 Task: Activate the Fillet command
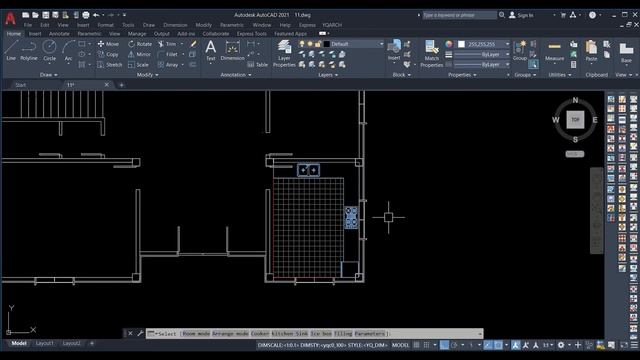[168, 54]
